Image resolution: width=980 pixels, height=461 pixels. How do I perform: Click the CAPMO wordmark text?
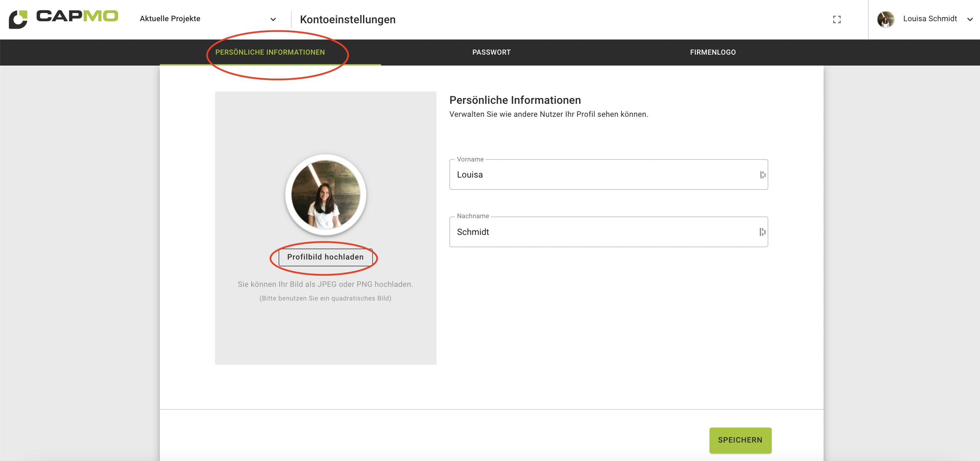click(77, 16)
